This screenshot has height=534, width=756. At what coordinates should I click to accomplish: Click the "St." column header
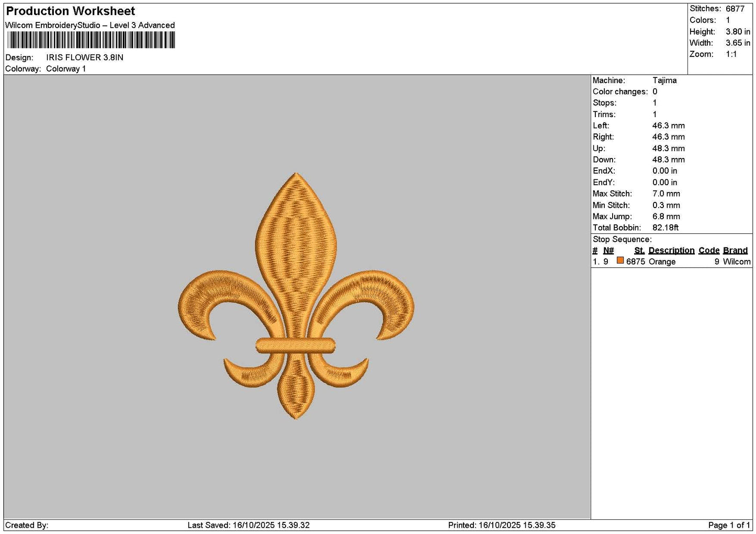point(639,251)
